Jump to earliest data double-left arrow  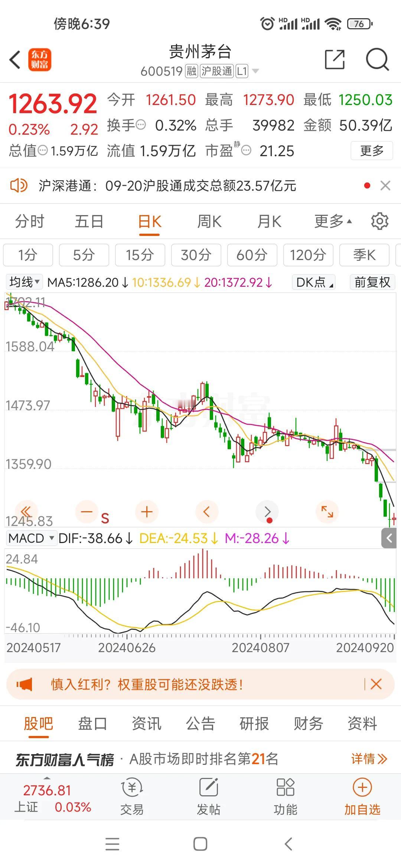click(26, 512)
